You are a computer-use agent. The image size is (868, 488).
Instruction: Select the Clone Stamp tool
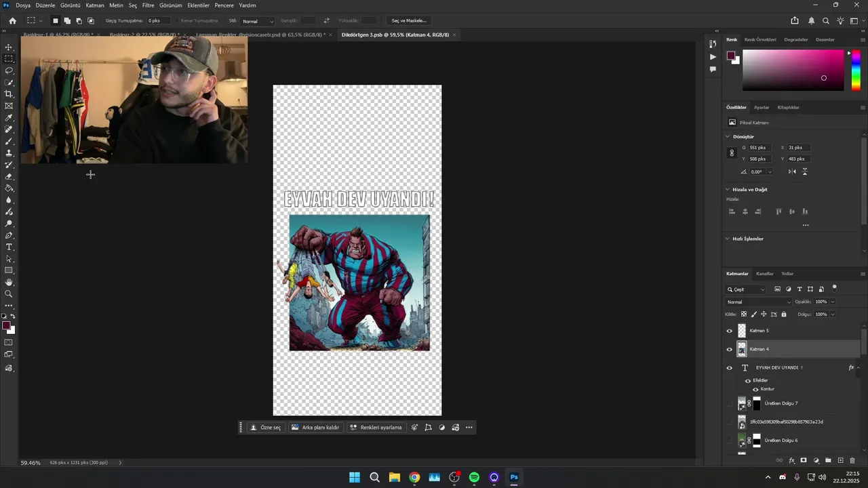(x=9, y=153)
